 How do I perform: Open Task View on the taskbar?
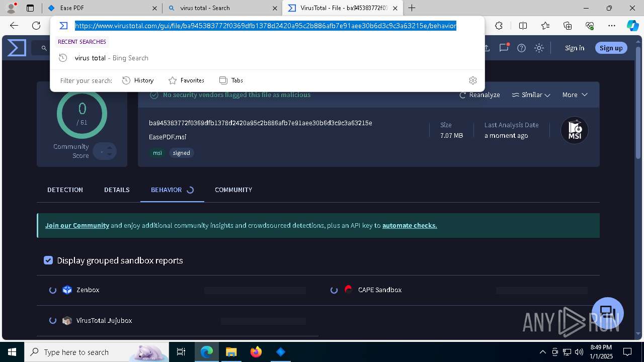point(181,352)
